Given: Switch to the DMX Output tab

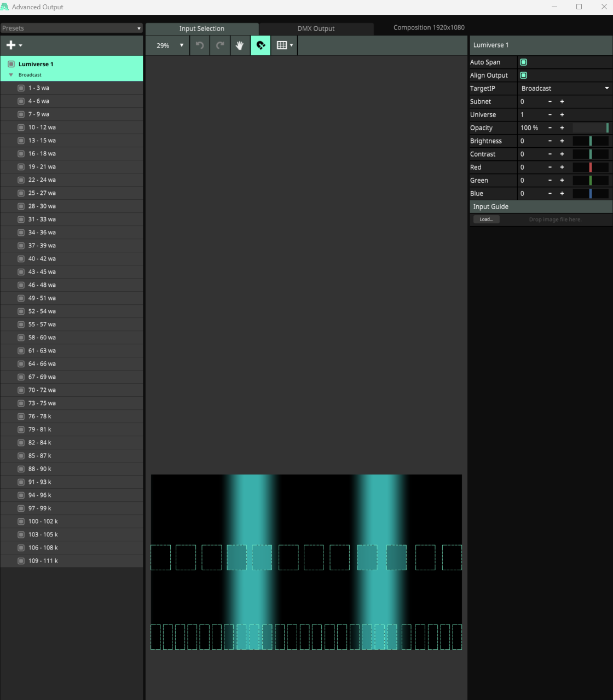Looking at the screenshot, I should [316, 28].
